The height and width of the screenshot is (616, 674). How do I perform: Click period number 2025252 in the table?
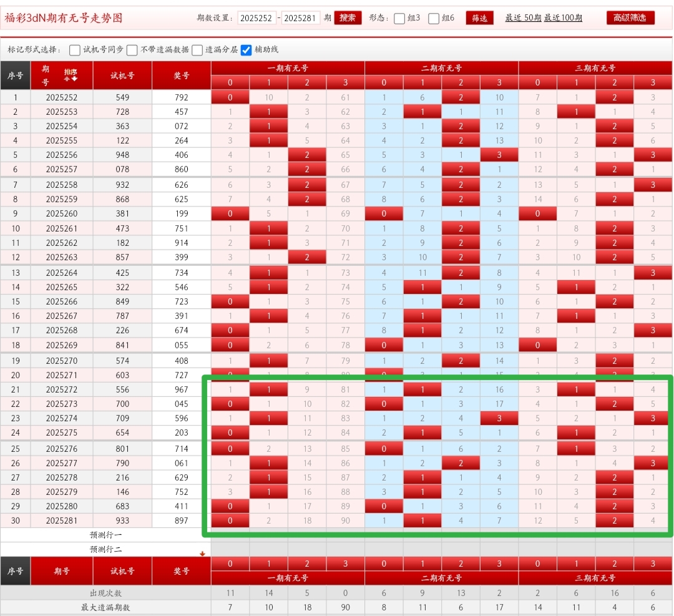point(62,97)
